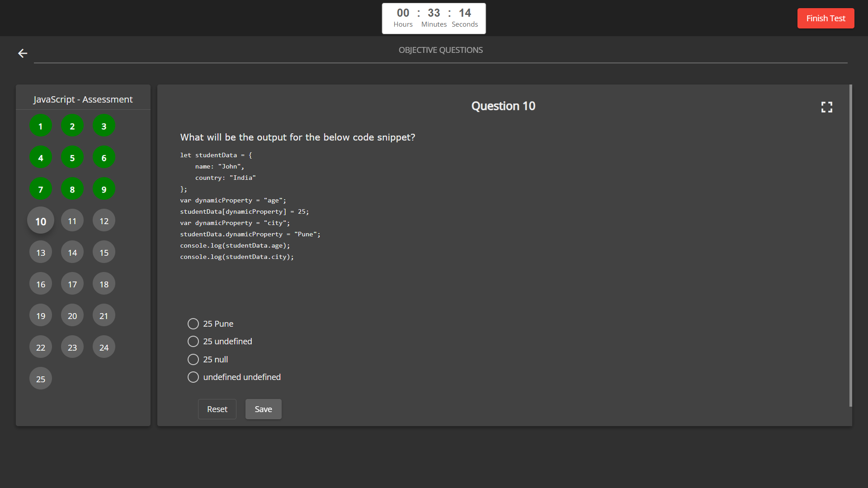
Task: Navigate to question 23
Action: click(x=72, y=347)
